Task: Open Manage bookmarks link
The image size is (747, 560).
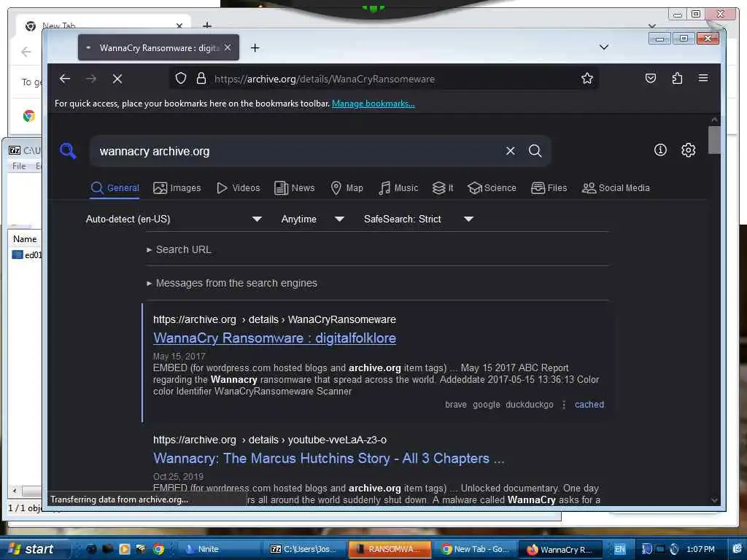Action: [373, 104]
